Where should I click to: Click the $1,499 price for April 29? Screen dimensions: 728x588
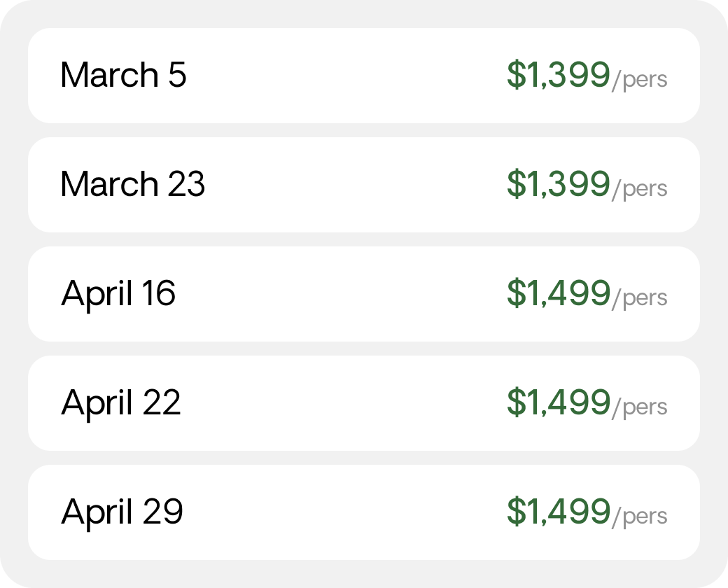coord(559,512)
